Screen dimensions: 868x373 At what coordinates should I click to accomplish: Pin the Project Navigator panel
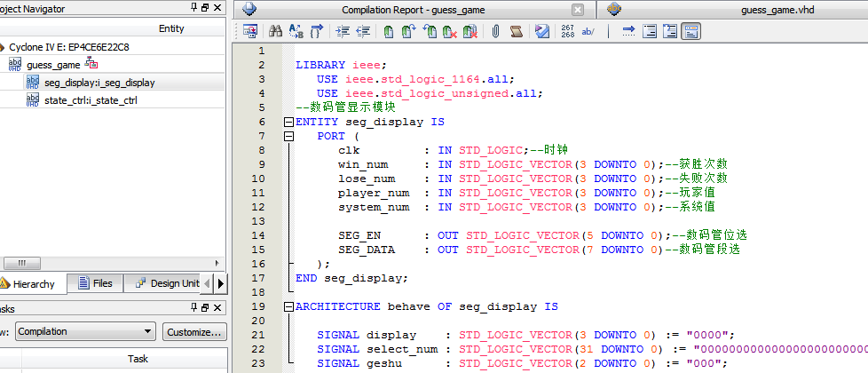coord(194,8)
